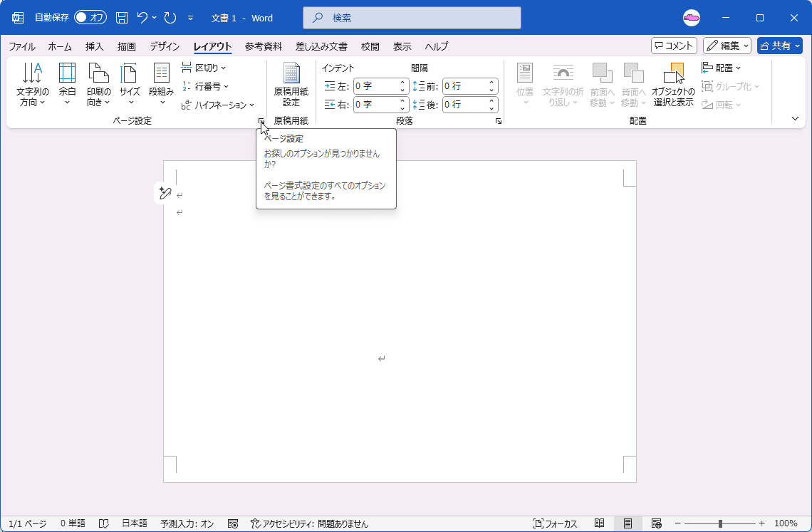Open the ヘルプ tab
The width and height of the screenshot is (812, 532).
pyautogui.click(x=437, y=46)
